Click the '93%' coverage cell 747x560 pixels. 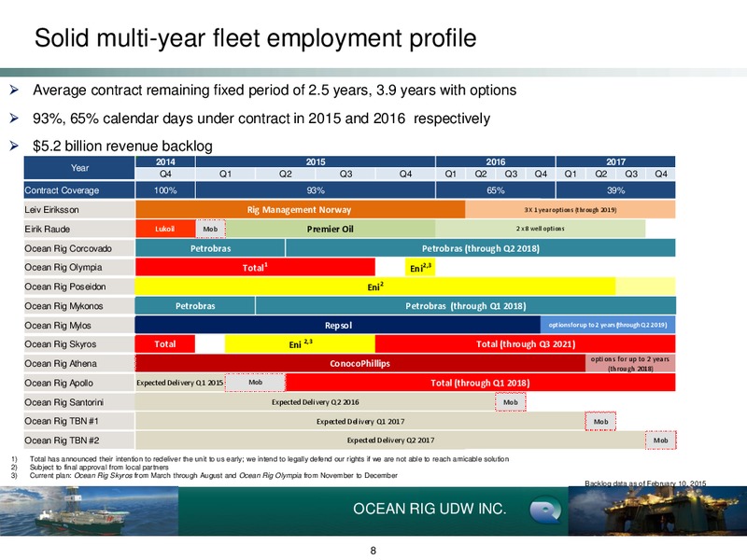pos(316,190)
